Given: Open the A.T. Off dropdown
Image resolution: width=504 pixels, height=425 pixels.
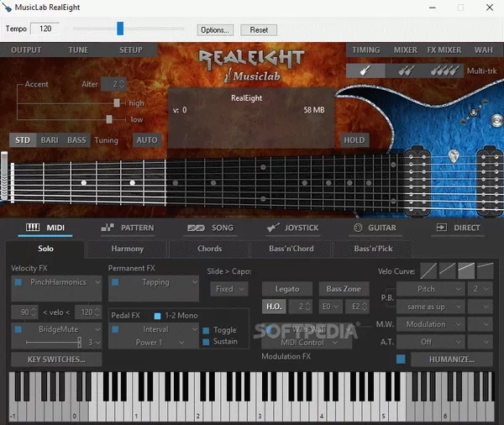Looking at the screenshot, I should click(x=431, y=342).
